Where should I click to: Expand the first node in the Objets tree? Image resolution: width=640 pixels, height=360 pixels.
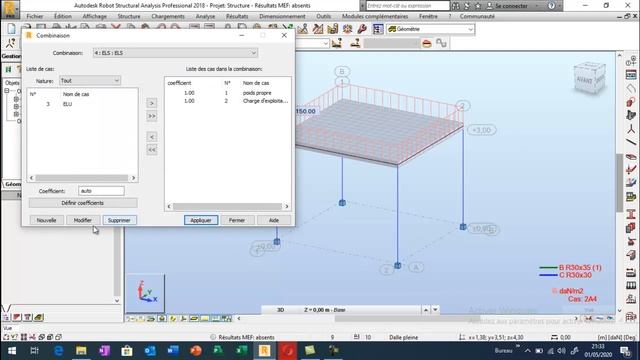pos(7,91)
